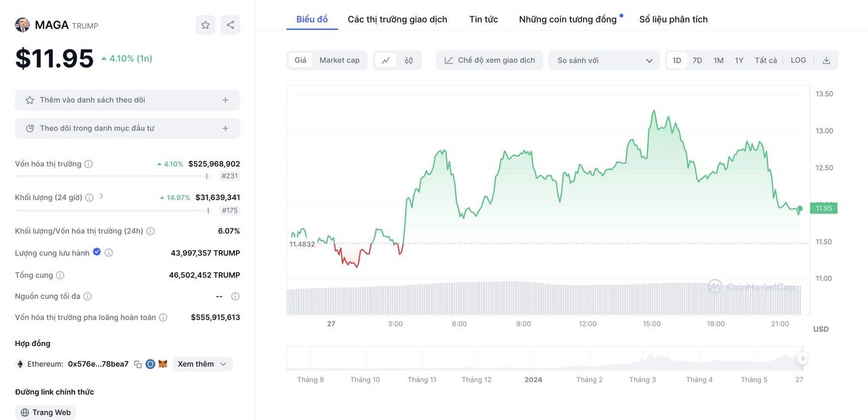Select the 1M time range

coord(719,60)
